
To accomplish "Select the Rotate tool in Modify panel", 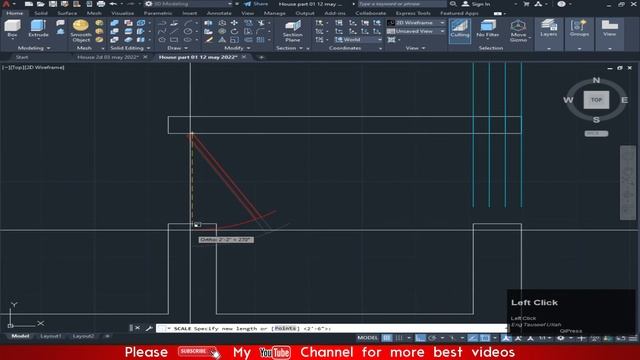I will point(234,31).
